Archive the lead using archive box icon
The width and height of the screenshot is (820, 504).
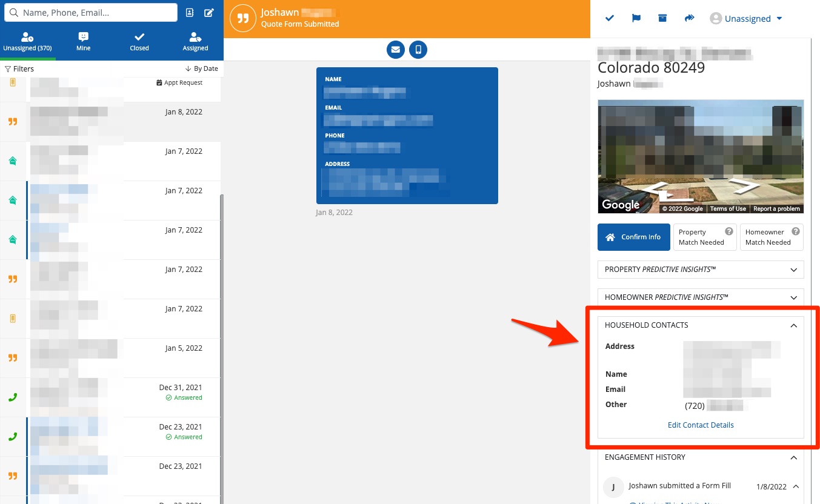pos(662,18)
